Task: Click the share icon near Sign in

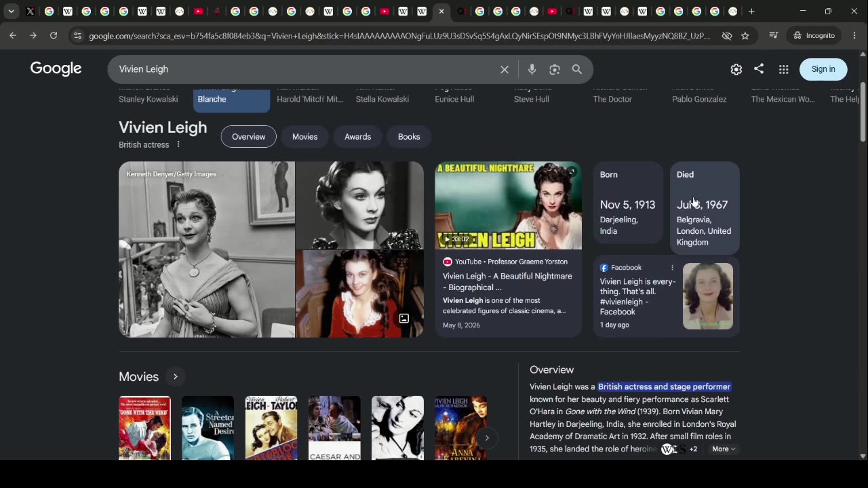Action: tap(759, 68)
